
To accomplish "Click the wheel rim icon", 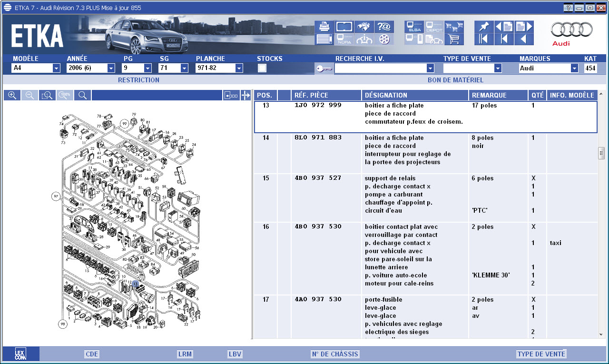I will [384, 39].
